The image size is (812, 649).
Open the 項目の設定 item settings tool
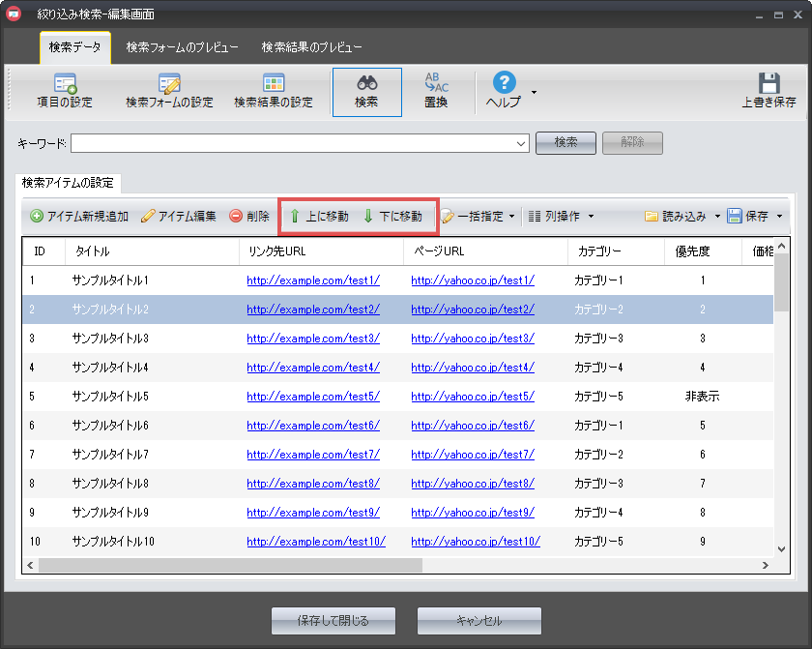64,91
